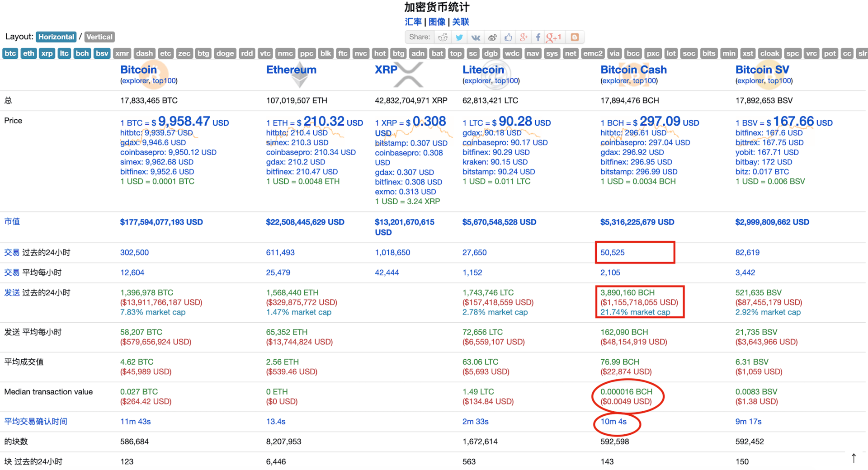
Task: Click the thumbs-up like share icon
Action: tap(508, 38)
